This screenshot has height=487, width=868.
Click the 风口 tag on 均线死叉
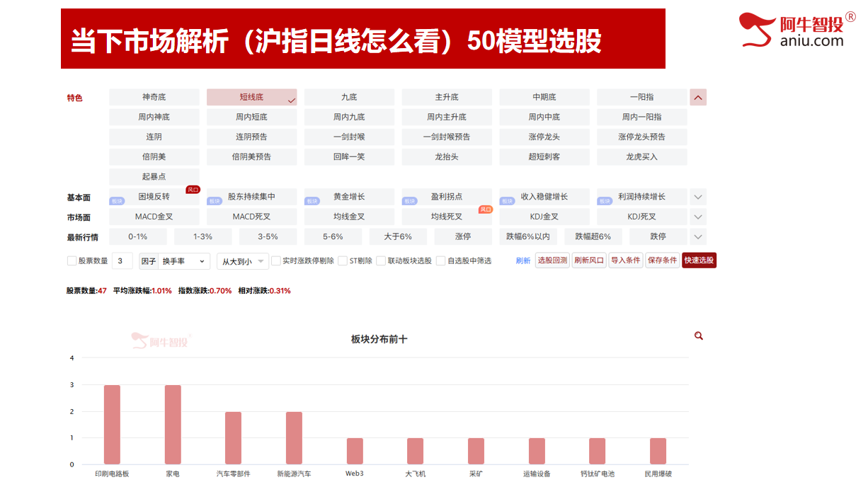pos(485,210)
